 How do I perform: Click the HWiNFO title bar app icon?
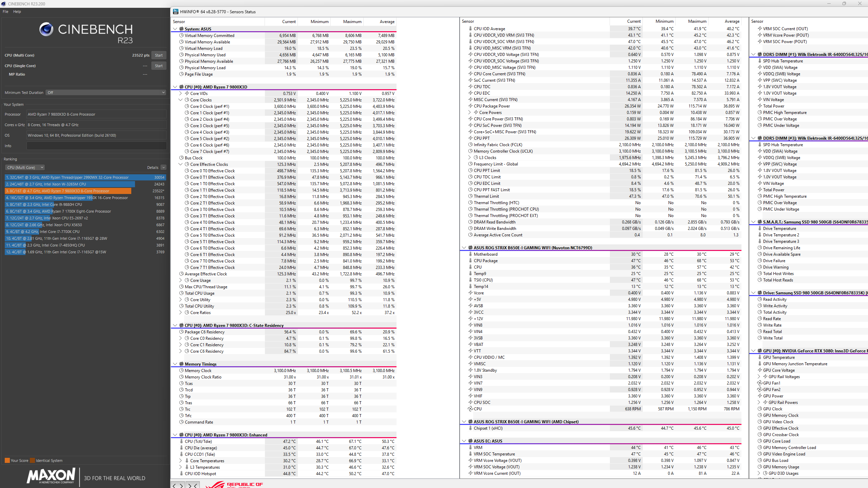[x=175, y=12]
